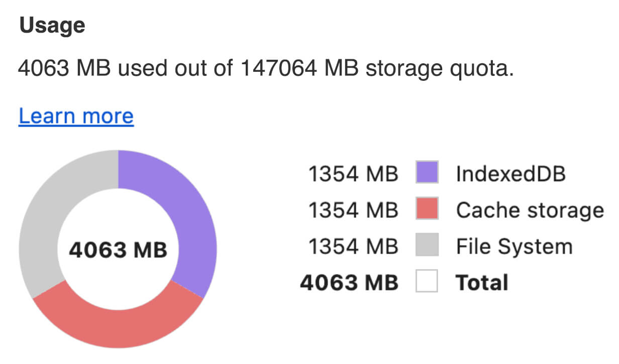Viewport: 619px width, 364px height.
Task: Click the Usage section heading
Action: click(52, 26)
